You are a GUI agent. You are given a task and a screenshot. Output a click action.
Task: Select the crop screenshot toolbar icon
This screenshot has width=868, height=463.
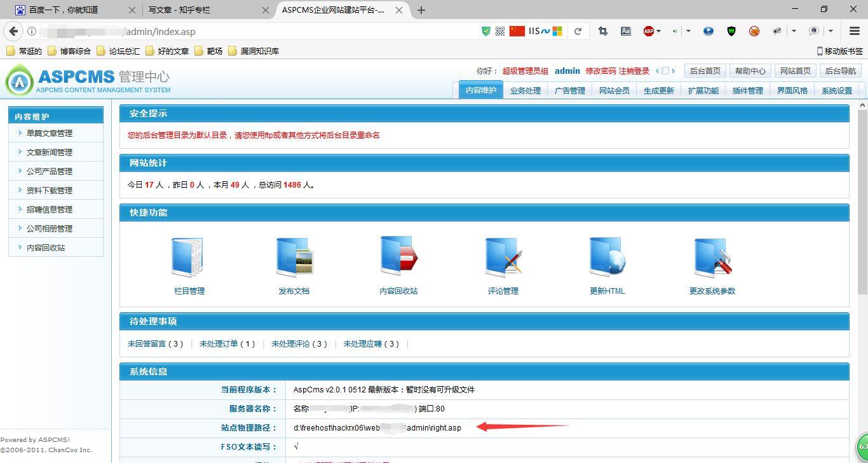pyautogui.click(x=602, y=31)
